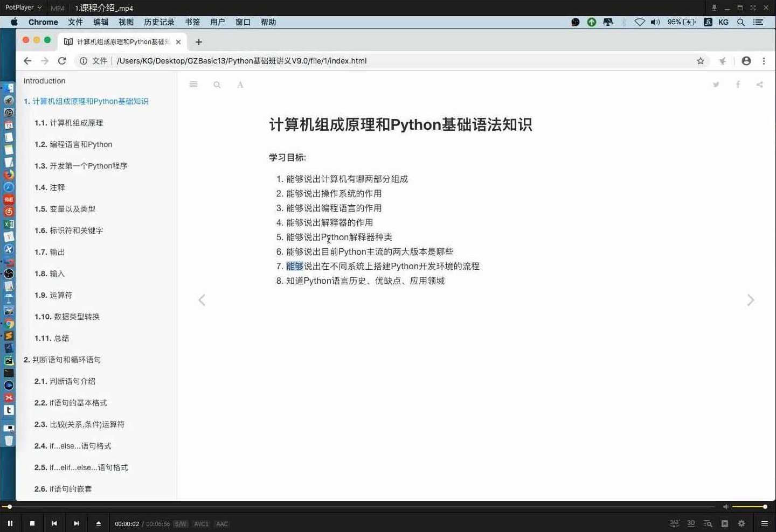776x532 pixels.
Task: Enable 3D video mode in PotPlayer
Action: [x=691, y=523]
